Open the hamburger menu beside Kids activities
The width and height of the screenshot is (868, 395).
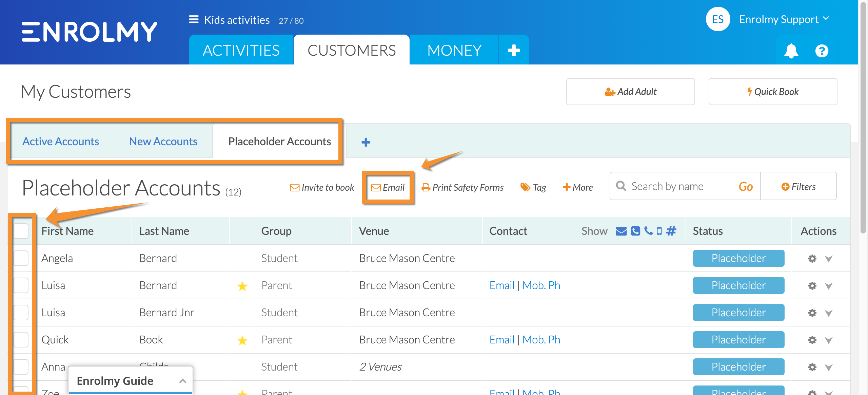(194, 20)
